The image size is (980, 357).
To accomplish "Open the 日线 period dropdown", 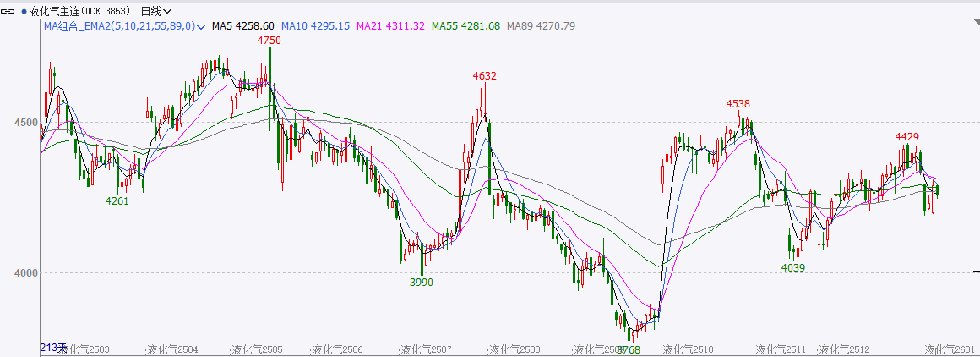I will pyautogui.click(x=155, y=11).
